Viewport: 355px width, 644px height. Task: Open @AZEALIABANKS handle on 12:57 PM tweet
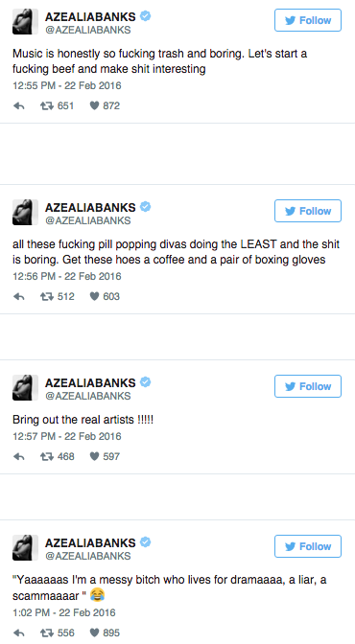coord(88,396)
